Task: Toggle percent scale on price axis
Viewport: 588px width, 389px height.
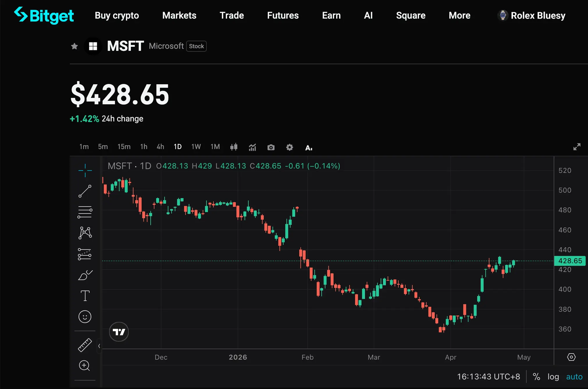Action: pos(536,377)
